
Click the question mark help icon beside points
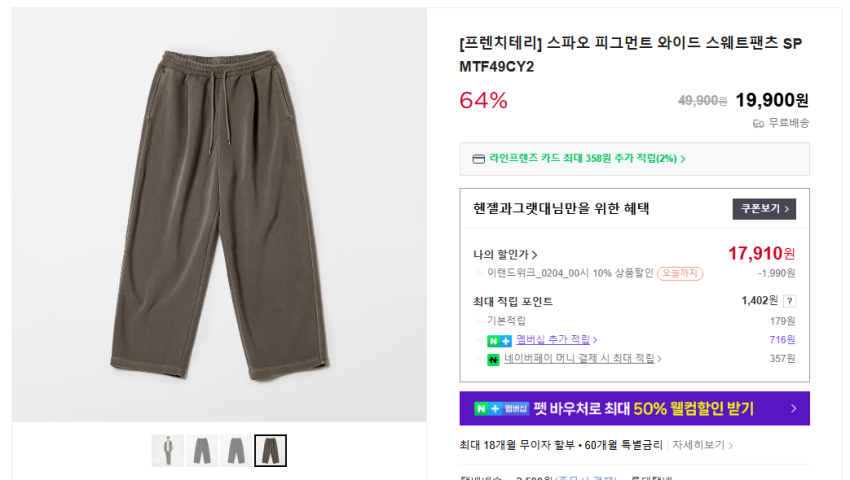[789, 301]
